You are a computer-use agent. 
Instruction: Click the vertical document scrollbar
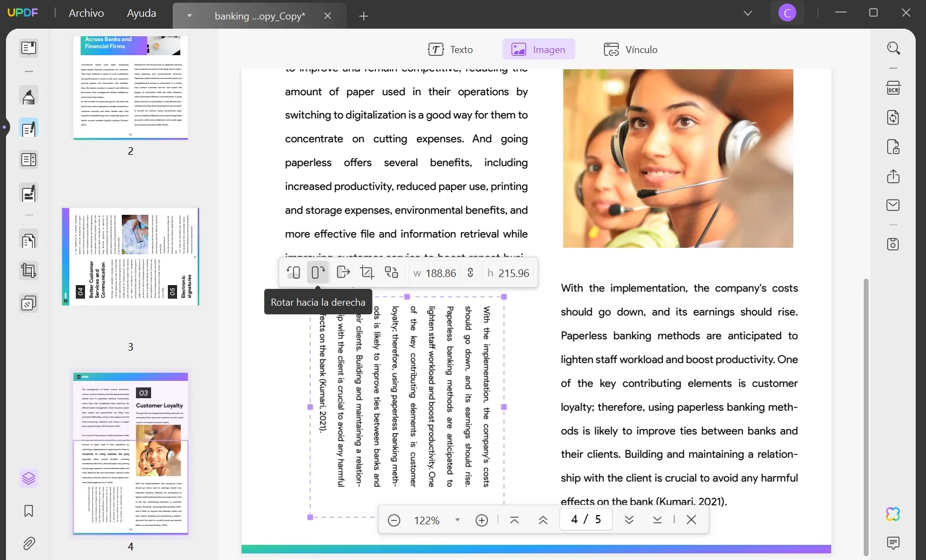[x=866, y=417]
